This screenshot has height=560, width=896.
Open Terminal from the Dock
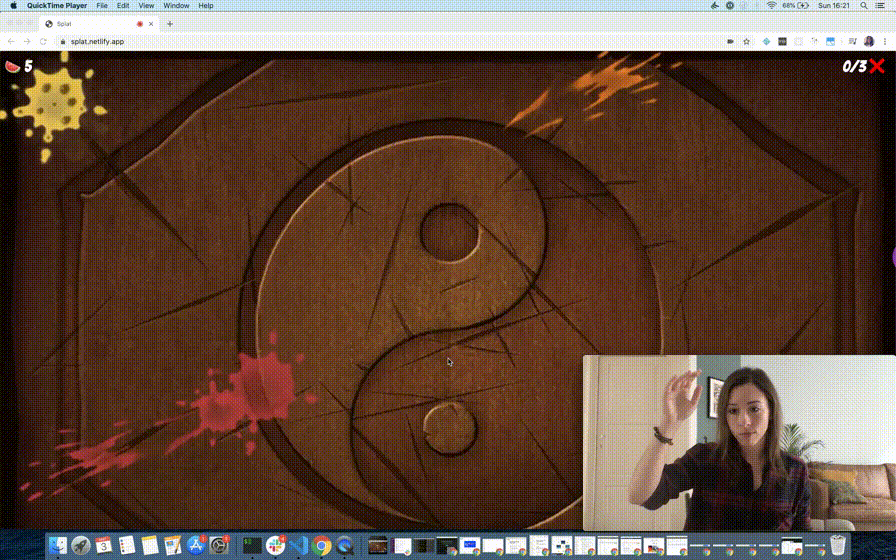coord(252,545)
